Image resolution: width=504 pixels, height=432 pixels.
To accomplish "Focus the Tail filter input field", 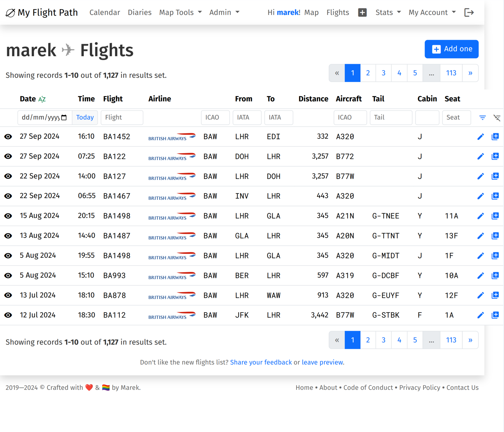I will click(391, 118).
